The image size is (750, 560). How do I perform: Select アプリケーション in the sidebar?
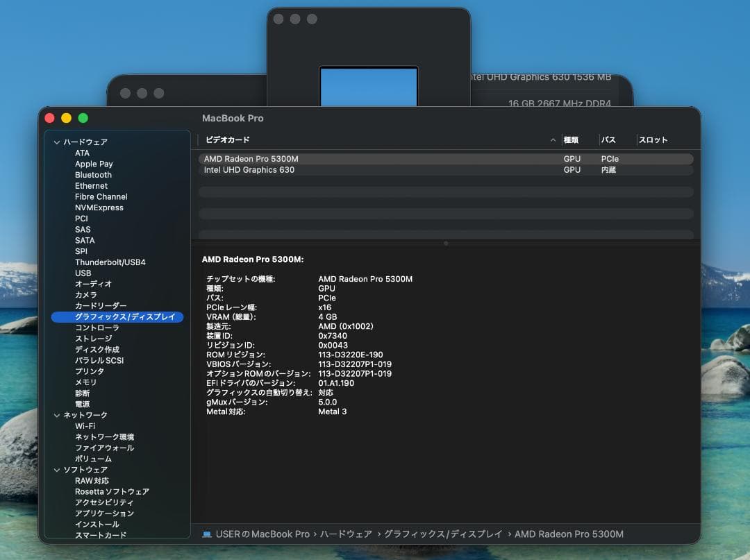tap(104, 514)
